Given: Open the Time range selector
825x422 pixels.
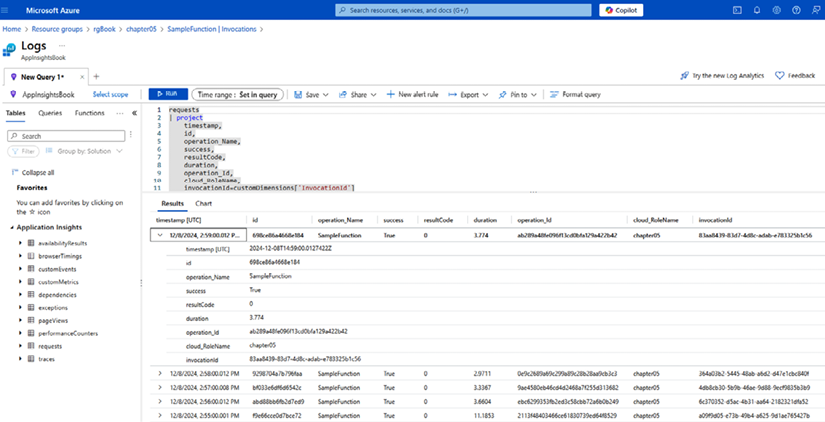Looking at the screenshot, I should coord(237,95).
